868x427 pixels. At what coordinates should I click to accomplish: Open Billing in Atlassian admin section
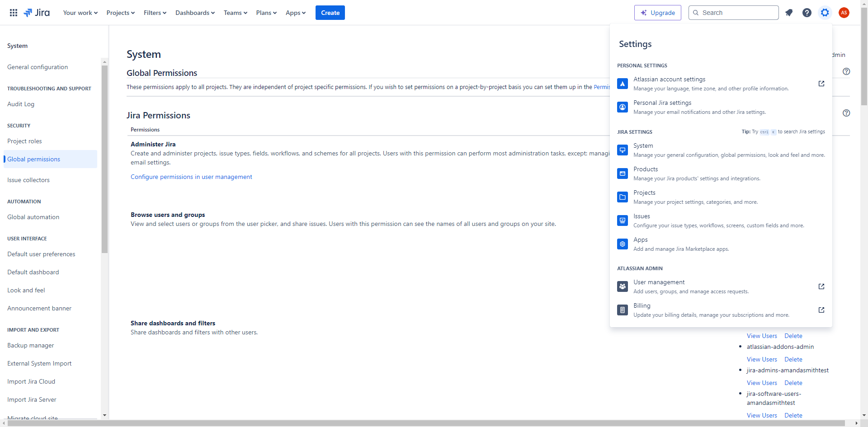click(721, 310)
